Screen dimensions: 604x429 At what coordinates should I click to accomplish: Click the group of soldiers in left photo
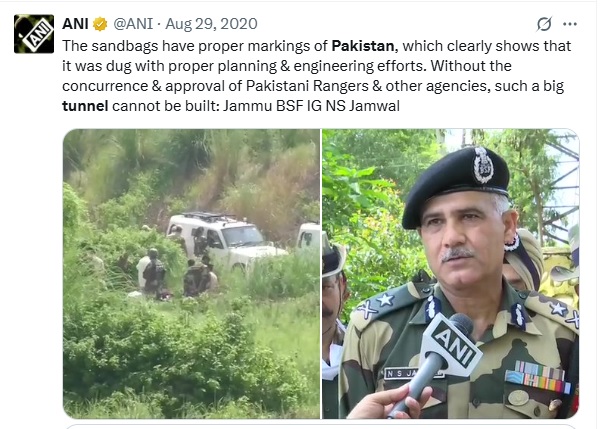(175, 271)
